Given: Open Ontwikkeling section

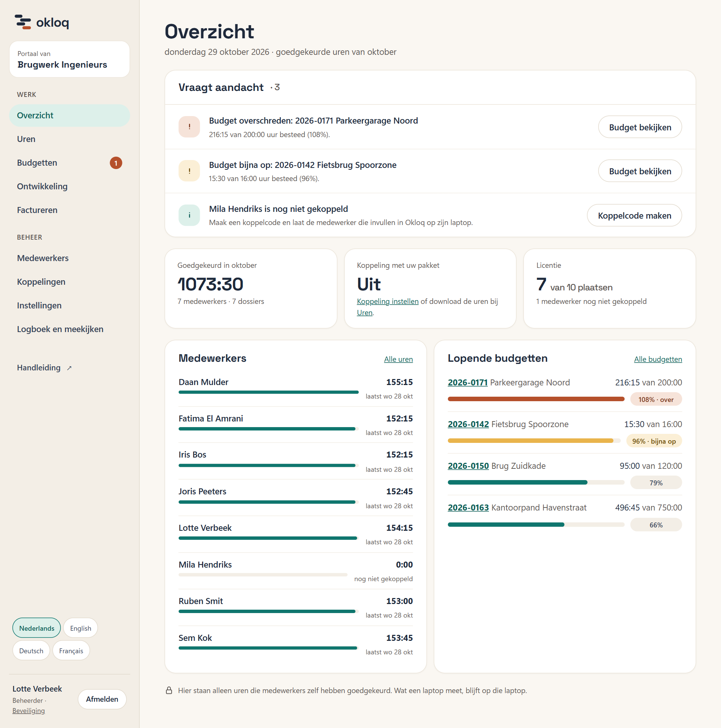Looking at the screenshot, I should click(69, 187).
